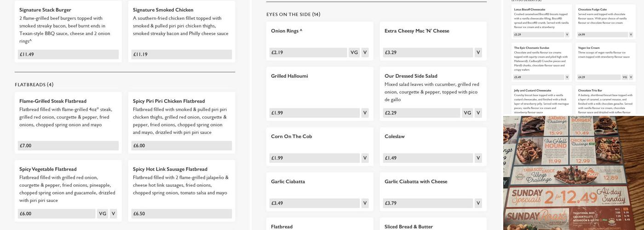
Task: Click the VG badge on Spicy Vegetable Flatbread
Action: point(102,213)
